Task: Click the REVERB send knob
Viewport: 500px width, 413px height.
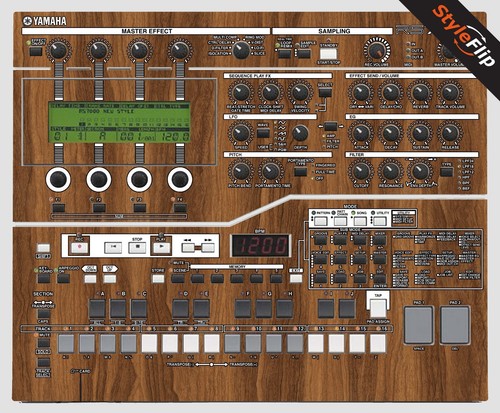Action: click(x=420, y=92)
